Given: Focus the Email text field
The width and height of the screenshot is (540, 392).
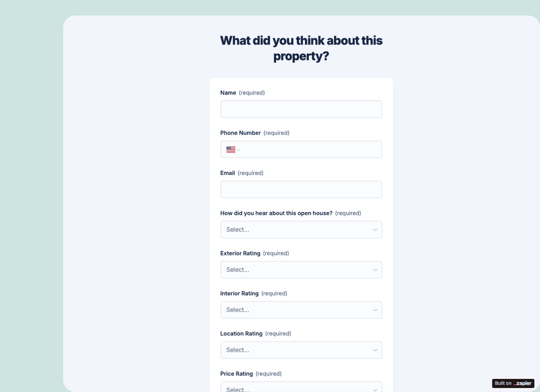Looking at the screenshot, I should 301,190.
